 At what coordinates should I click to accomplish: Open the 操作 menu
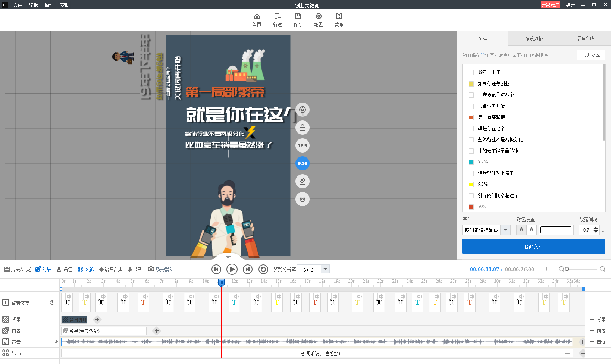coord(49,5)
